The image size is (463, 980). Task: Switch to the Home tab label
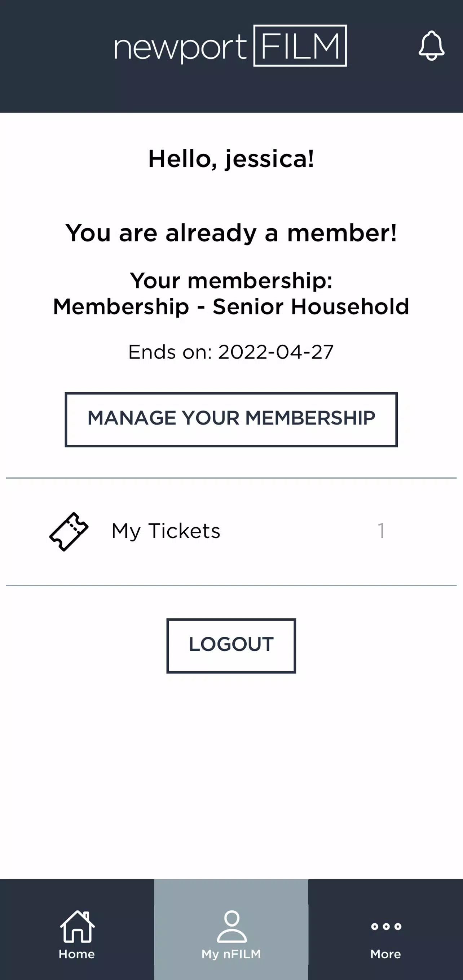coord(77,954)
